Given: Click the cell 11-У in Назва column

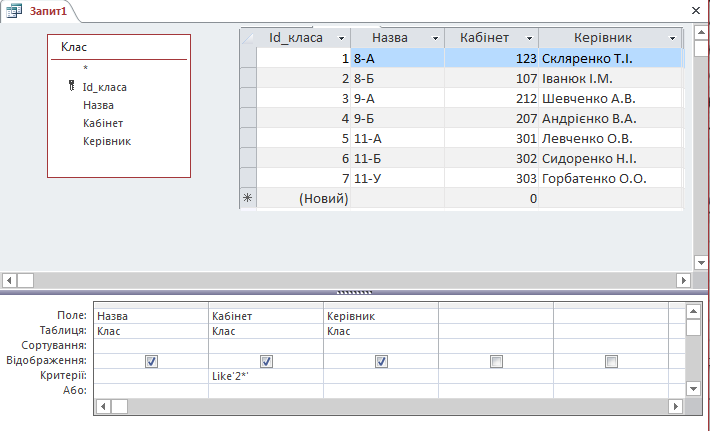Looking at the screenshot, I should (397, 178).
